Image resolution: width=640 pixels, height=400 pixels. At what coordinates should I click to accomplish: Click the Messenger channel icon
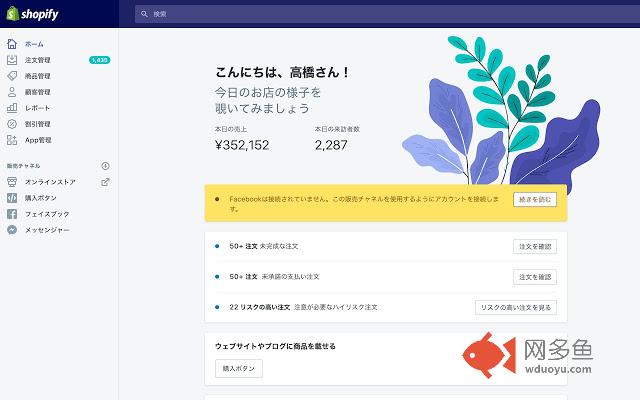click(12, 230)
